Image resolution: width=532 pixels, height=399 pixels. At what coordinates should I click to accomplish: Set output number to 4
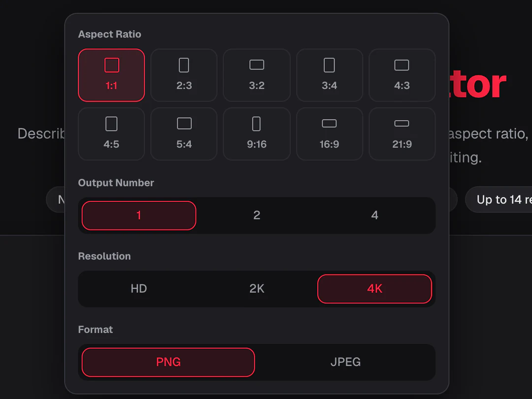click(374, 215)
